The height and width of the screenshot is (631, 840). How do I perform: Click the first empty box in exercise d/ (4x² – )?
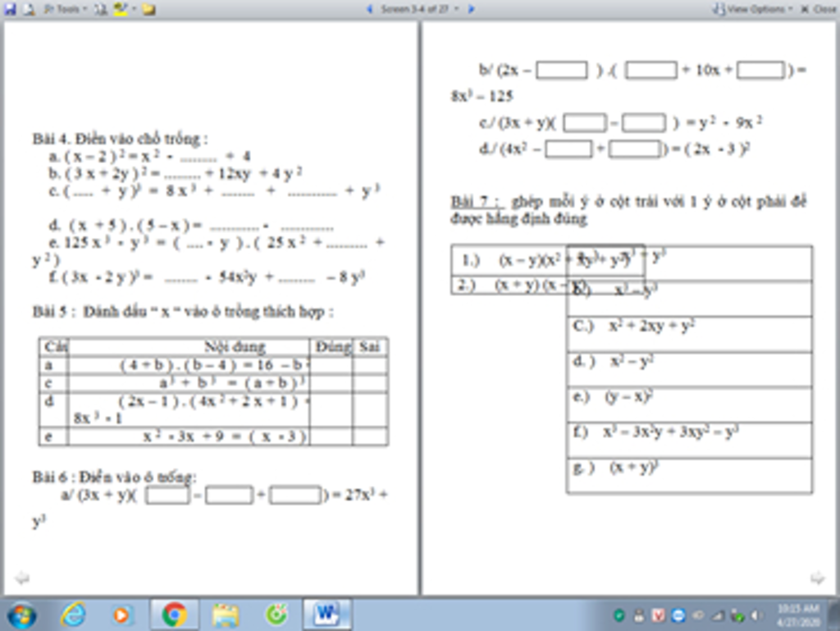point(568,149)
